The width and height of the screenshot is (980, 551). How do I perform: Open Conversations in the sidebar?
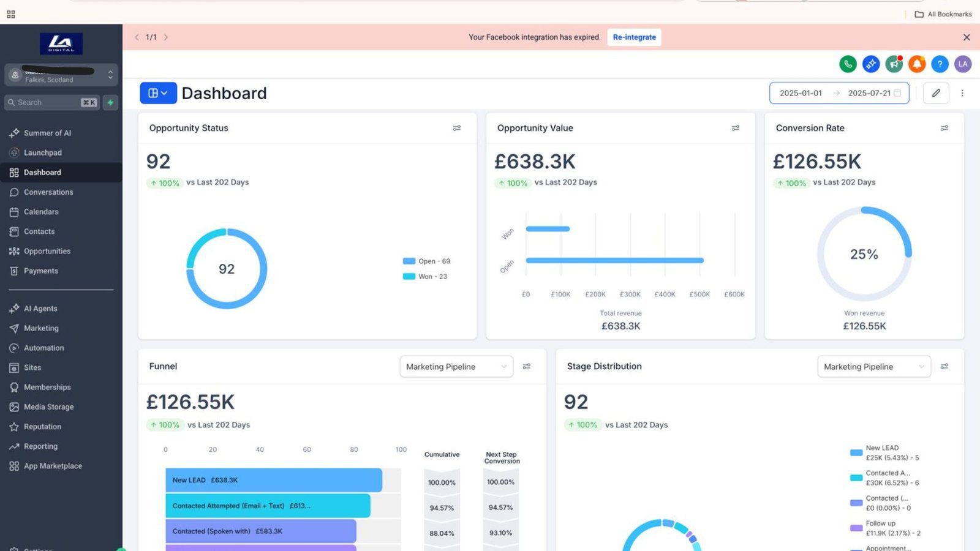tap(48, 192)
